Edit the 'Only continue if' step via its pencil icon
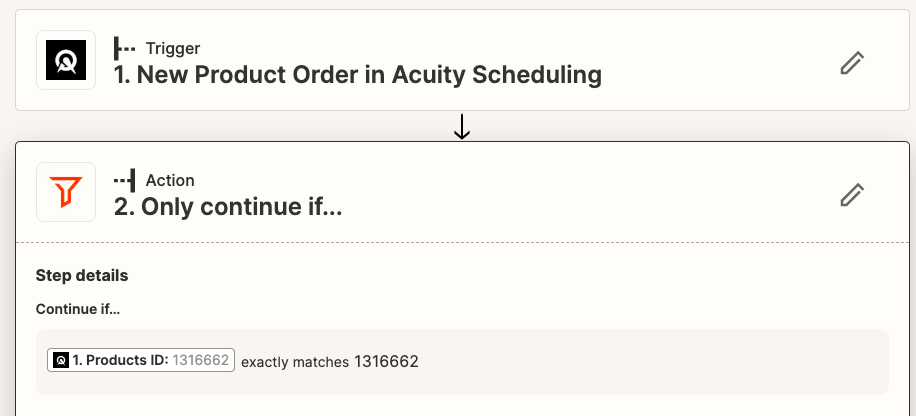This screenshot has width=916, height=416. (852, 195)
